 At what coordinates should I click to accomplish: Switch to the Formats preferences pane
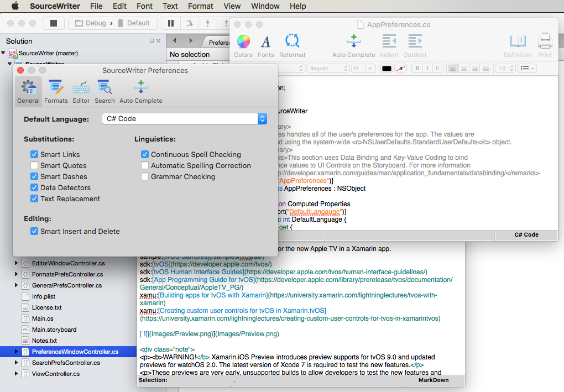(56, 90)
